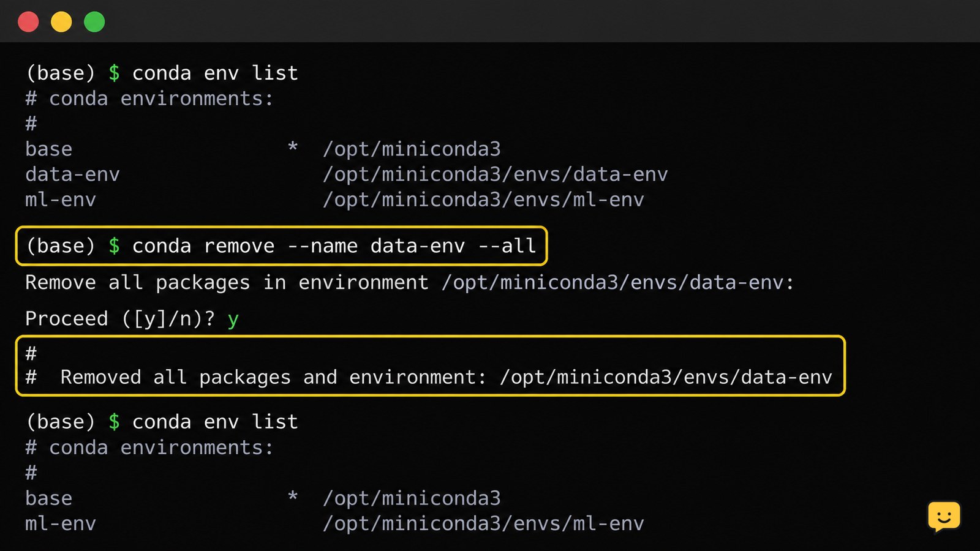This screenshot has width=980, height=551.
Task: Click '/opt/miniconda3/envs/ml-env' path in the first list
Action: pos(483,200)
